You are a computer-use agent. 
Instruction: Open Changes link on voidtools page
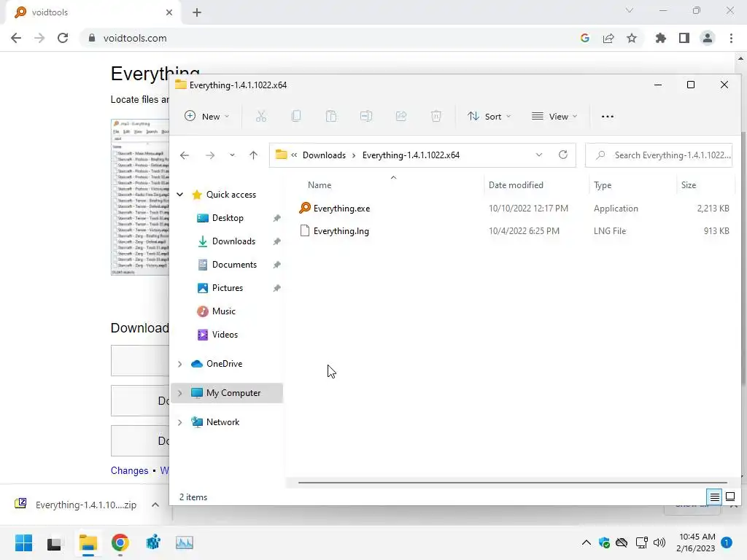[x=130, y=470]
